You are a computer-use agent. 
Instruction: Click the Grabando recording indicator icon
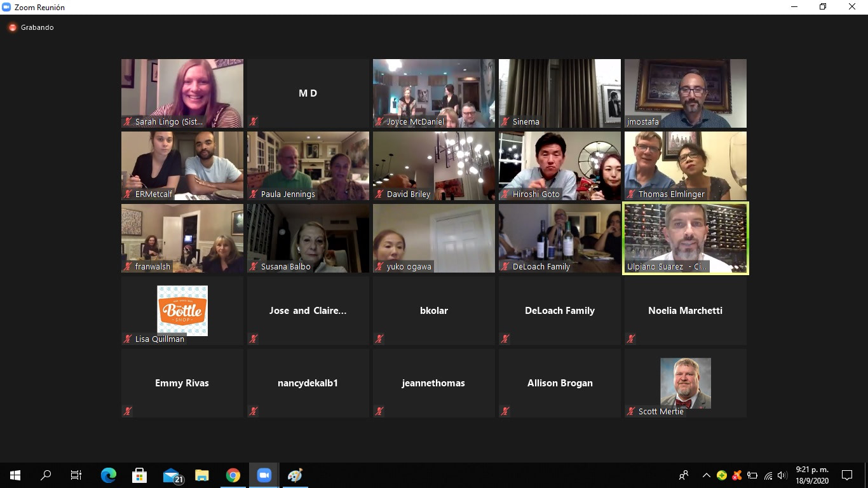coord(12,27)
